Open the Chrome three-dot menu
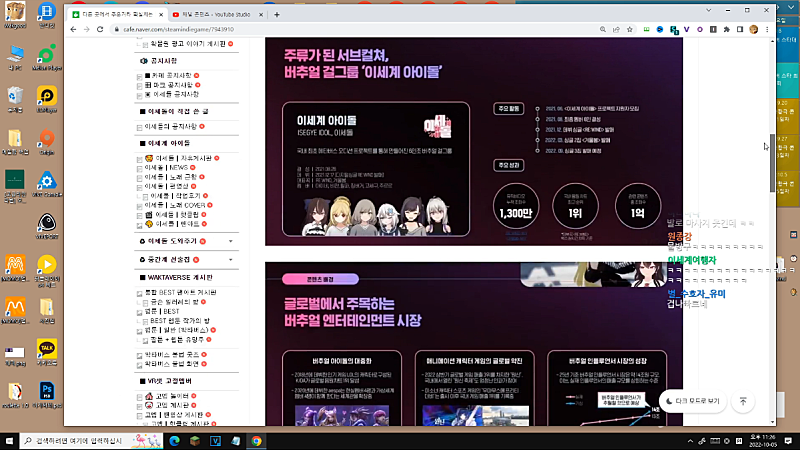The image size is (800, 450). (767, 30)
